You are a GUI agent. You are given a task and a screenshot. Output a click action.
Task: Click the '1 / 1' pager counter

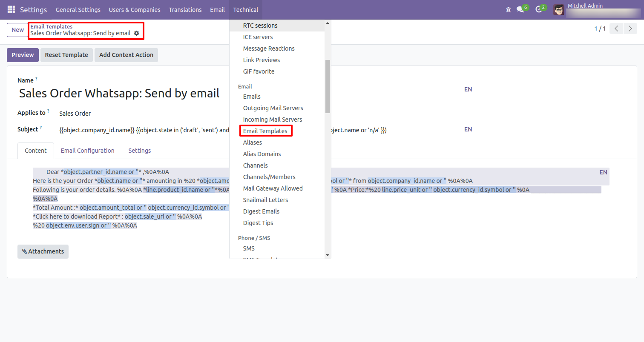point(600,29)
